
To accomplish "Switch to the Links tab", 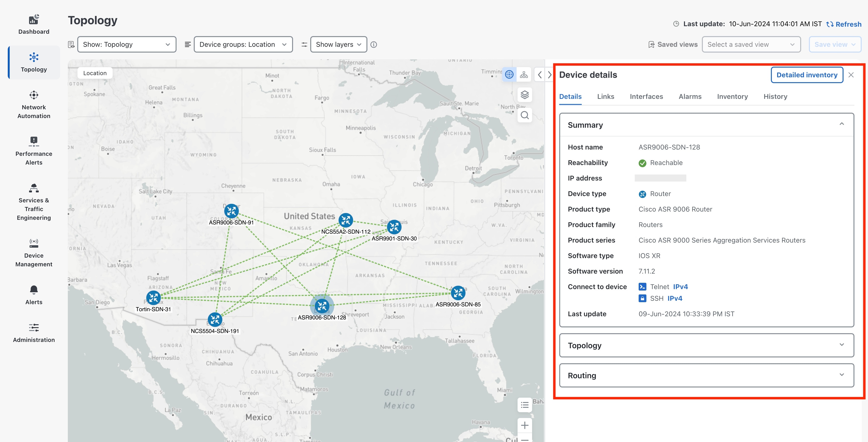I will coord(605,97).
